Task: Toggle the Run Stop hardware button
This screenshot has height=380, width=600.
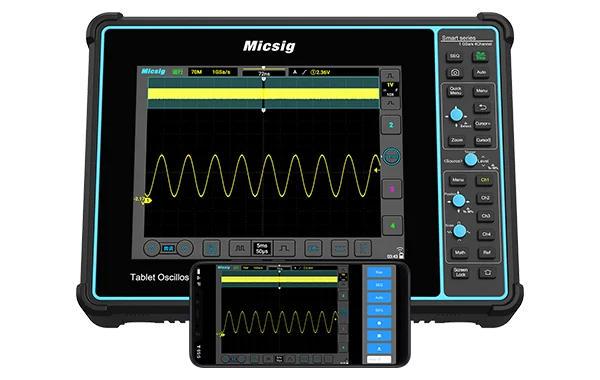Action: [x=480, y=56]
